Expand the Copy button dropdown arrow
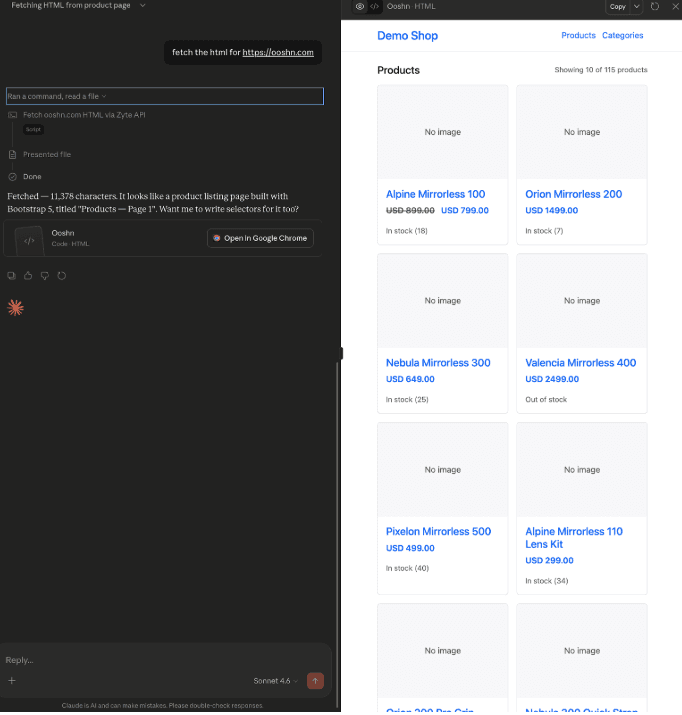Screen dimensions: 682x715 coord(637,6)
